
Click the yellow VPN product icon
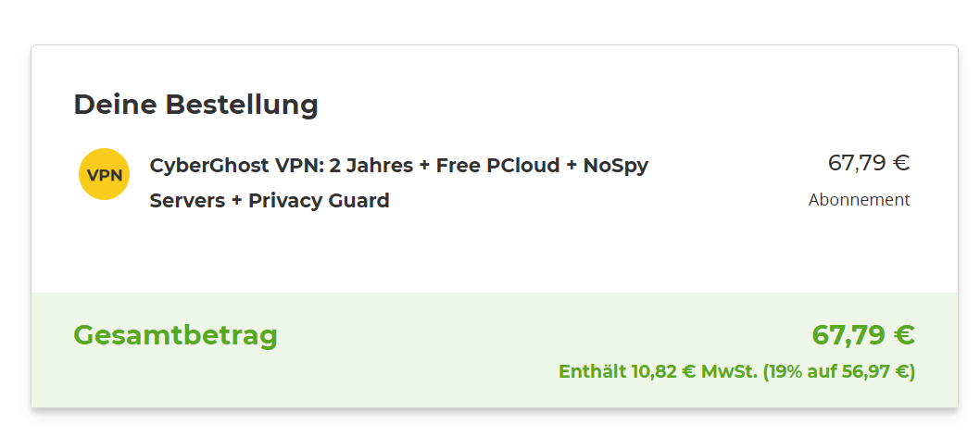(x=104, y=174)
